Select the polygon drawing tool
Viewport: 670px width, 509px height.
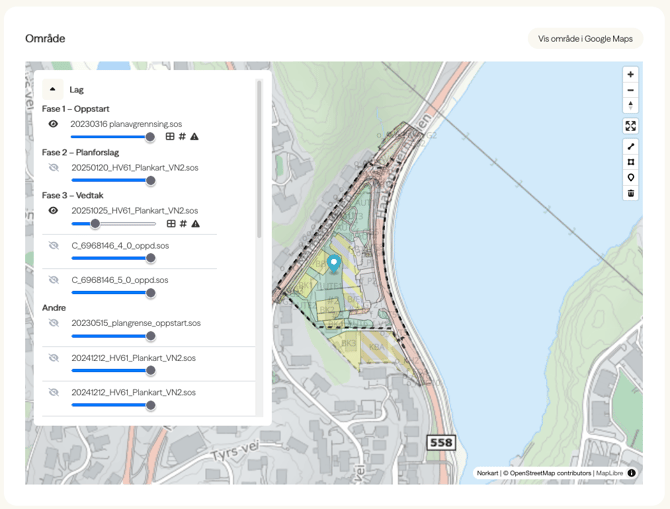630,162
